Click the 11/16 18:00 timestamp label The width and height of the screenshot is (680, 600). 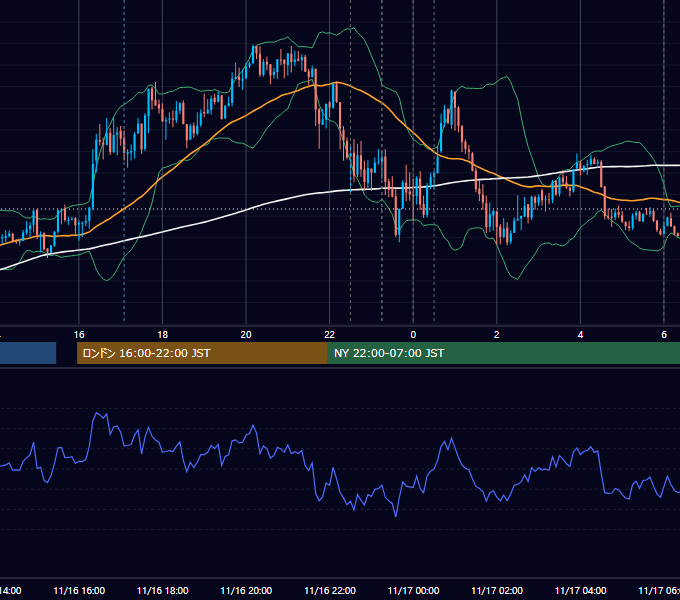[163, 590]
